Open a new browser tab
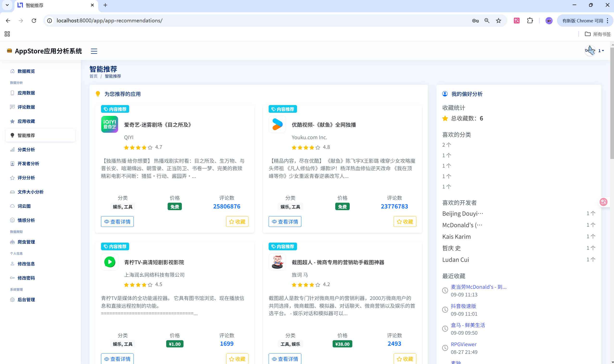Image resolution: width=614 pixels, height=364 pixels. [105, 5]
